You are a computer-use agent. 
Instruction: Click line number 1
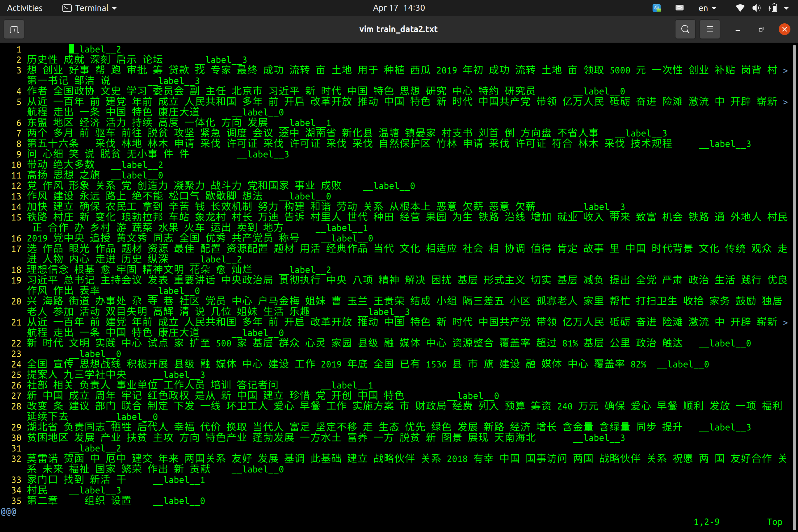click(x=19, y=50)
